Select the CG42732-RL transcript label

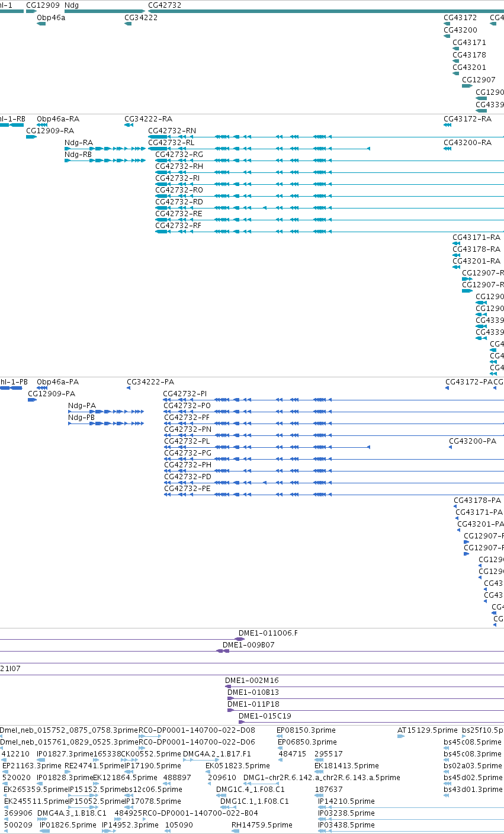[x=171, y=143]
